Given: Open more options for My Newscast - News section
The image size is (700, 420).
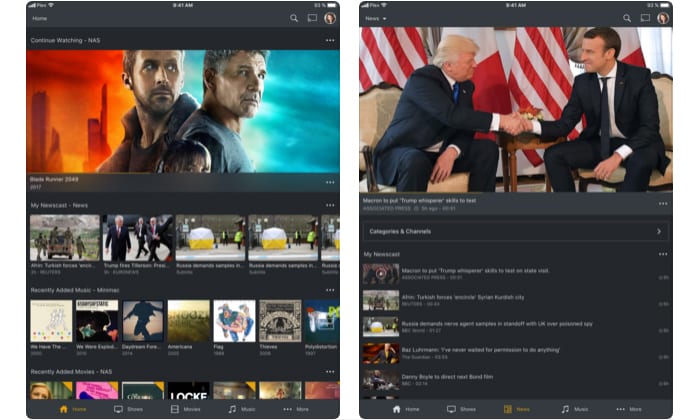Looking at the screenshot, I should click(330, 205).
